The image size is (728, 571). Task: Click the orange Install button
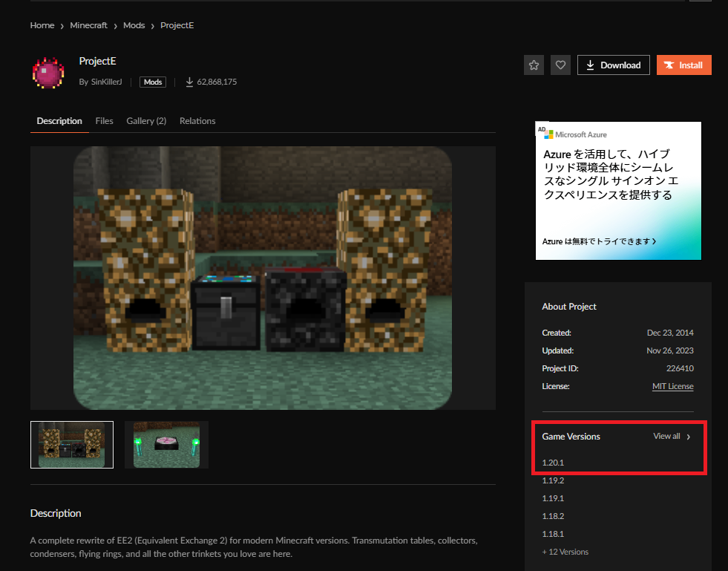coord(683,65)
